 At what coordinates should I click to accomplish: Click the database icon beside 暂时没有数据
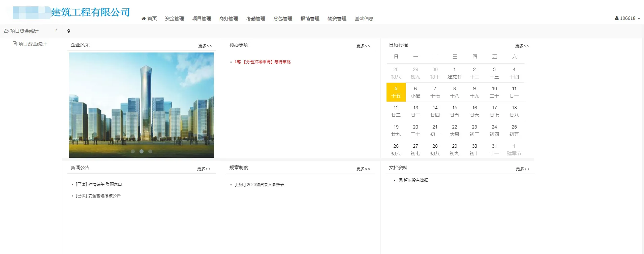(x=401, y=180)
